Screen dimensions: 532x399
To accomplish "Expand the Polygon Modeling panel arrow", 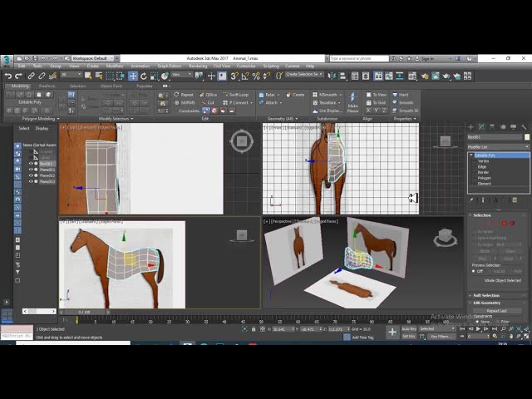I will click(x=58, y=119).
